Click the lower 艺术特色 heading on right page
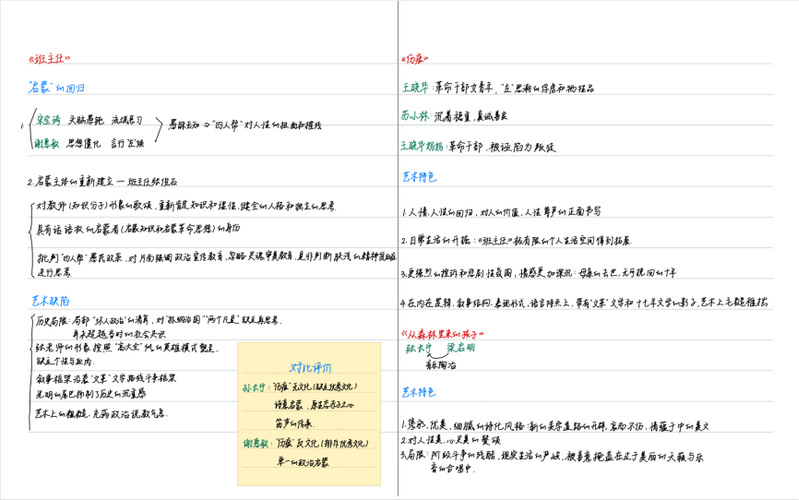Image resolution: width=799 pixels, height=500 pixels. point(419,393)
